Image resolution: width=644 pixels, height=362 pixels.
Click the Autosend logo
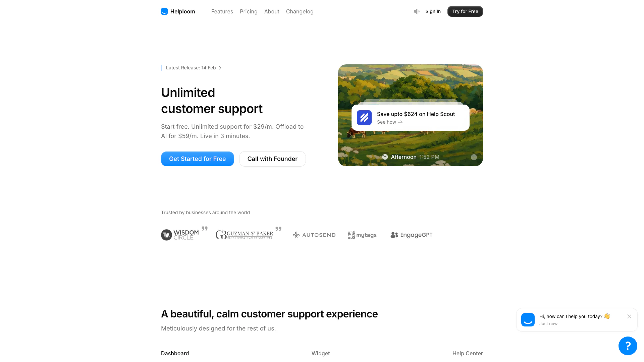pos(314,235)
